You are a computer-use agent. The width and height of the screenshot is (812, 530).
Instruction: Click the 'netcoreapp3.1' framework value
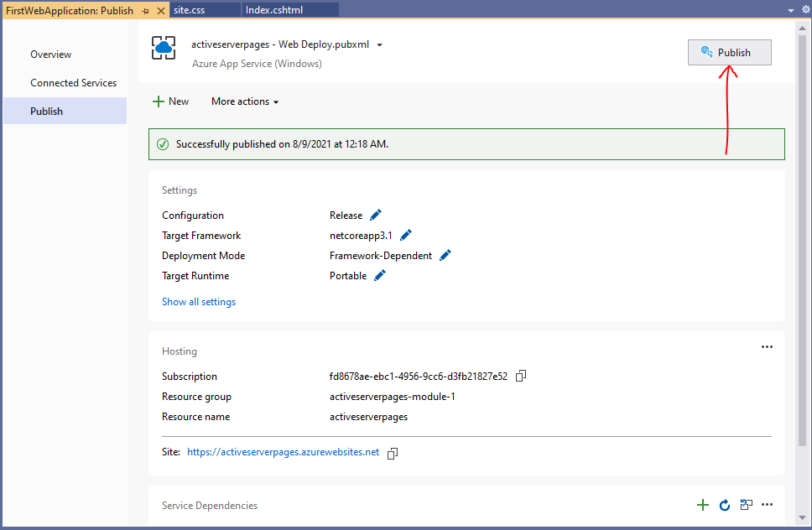(361, 236)
